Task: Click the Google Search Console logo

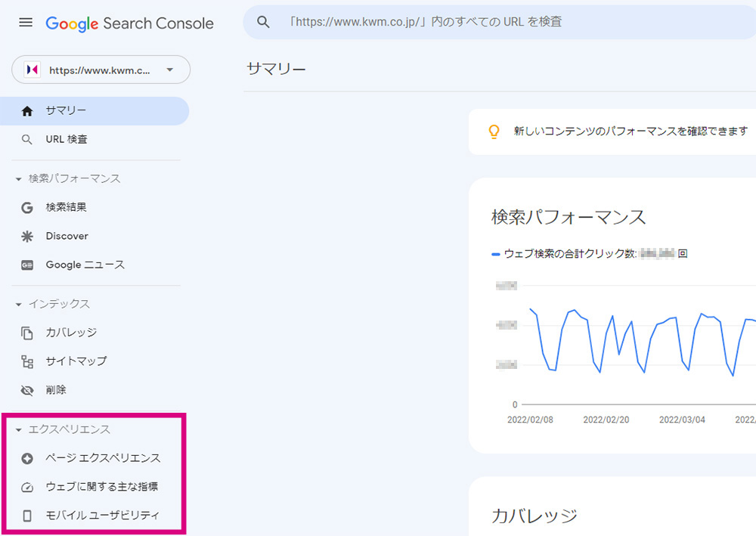Action: (129, 23)
